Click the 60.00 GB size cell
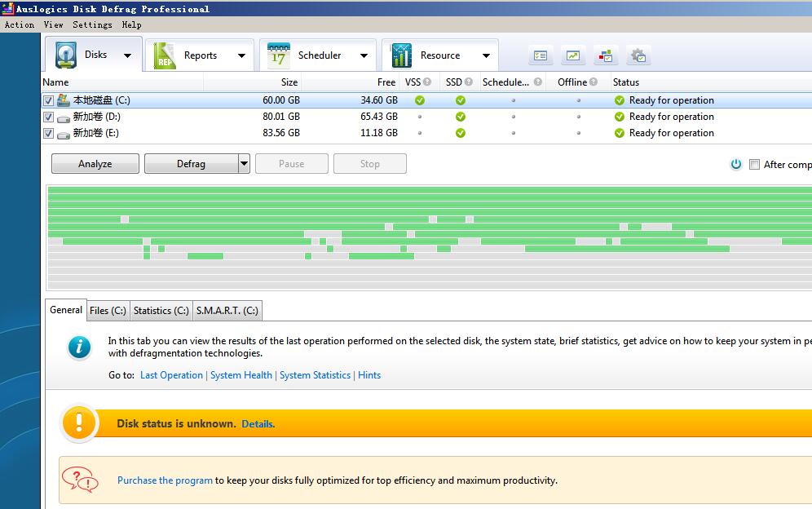Viewport: 812px width, 509px height. [281, 100]
